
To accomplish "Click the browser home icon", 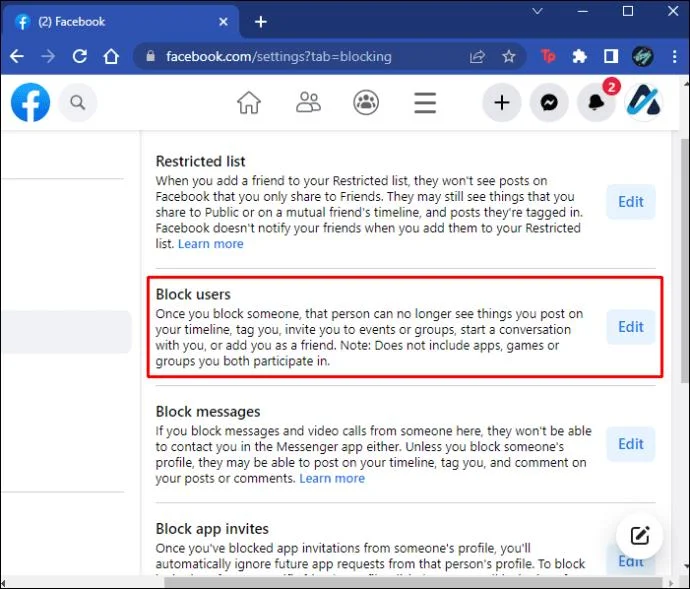I will (x=111, y=56).
